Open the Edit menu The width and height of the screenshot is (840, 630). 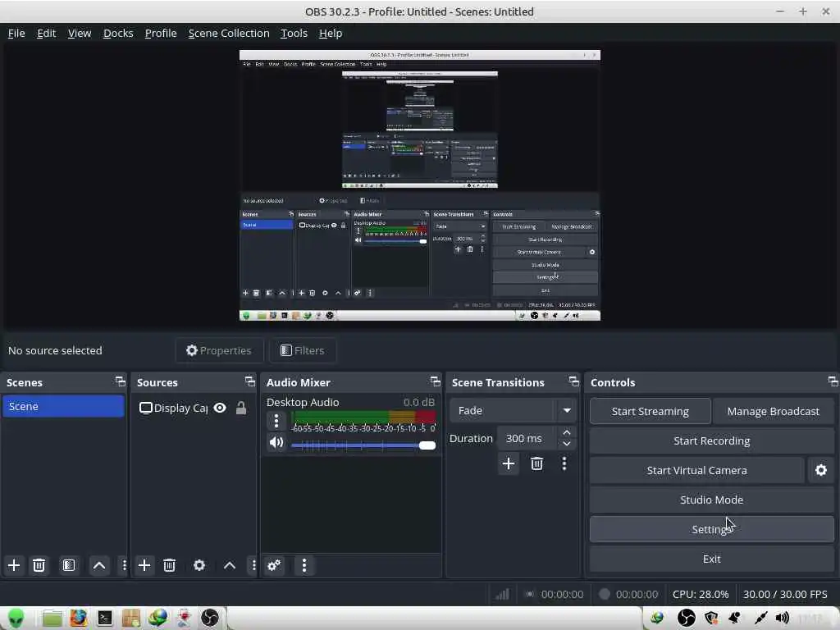(x=47, y=33)
